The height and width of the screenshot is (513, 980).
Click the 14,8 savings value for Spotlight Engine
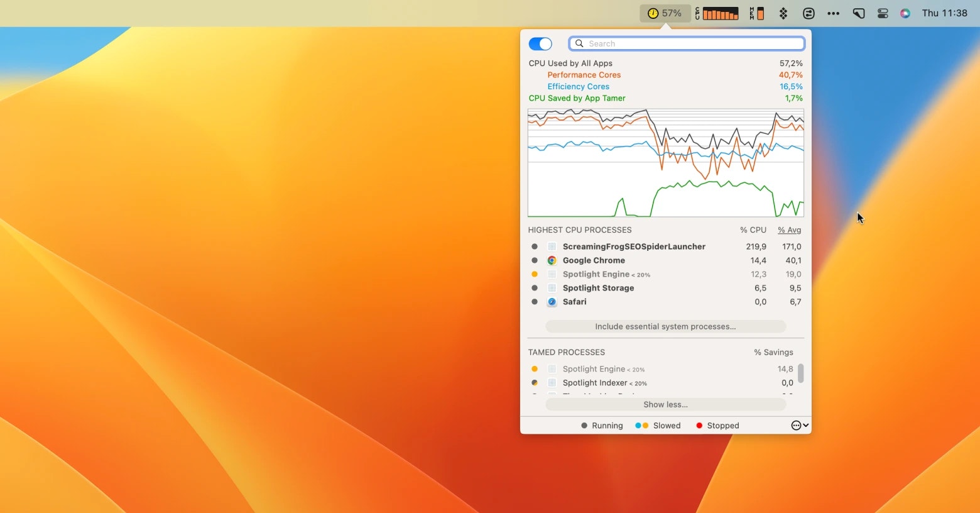785,369
